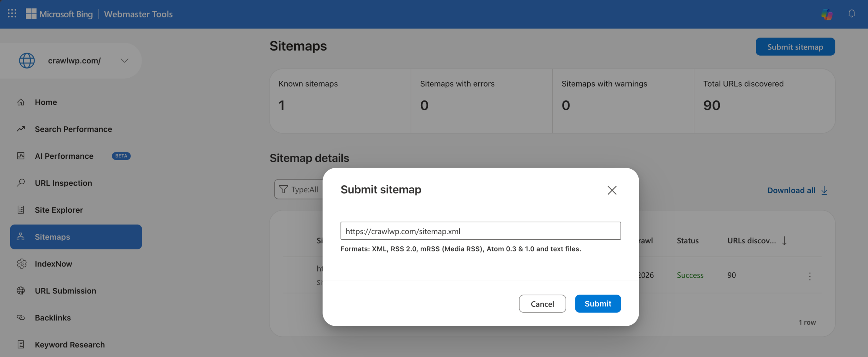Click the Sitemaps with errors card

pos(481,101)
